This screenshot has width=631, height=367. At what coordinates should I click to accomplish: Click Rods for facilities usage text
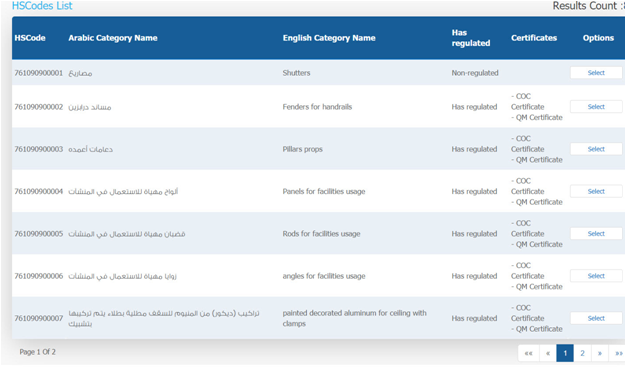coord(322,233)
